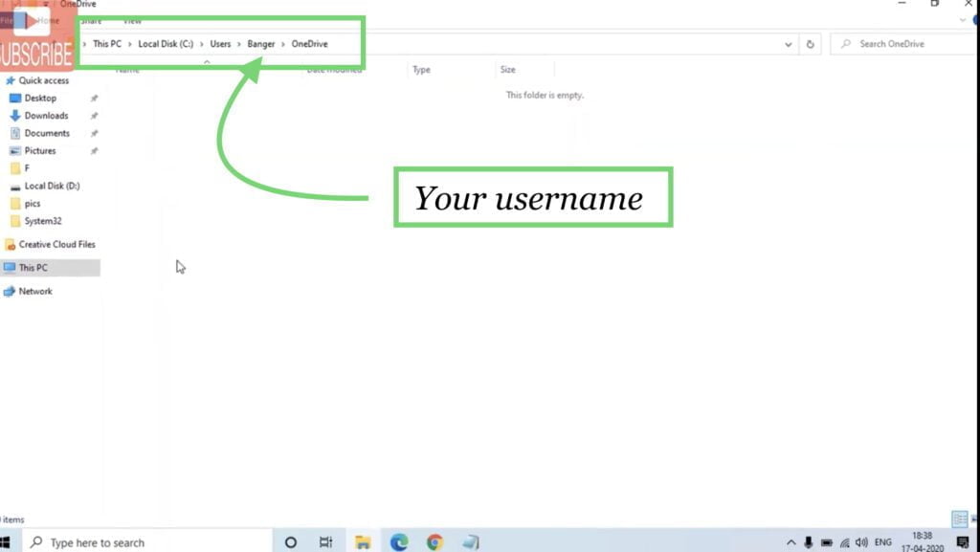Click the Pictures folder icon
The height and width of the screenshot is (552, 980).
[x=15, y=150]
